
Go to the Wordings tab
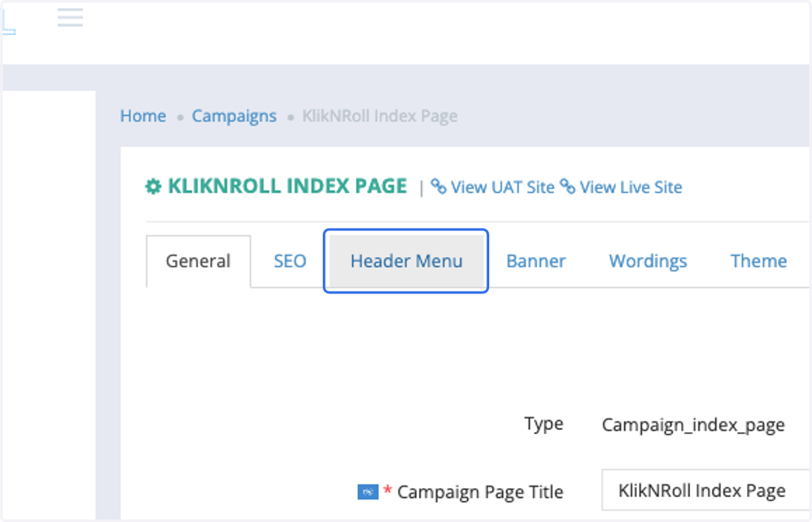point(648,261)
